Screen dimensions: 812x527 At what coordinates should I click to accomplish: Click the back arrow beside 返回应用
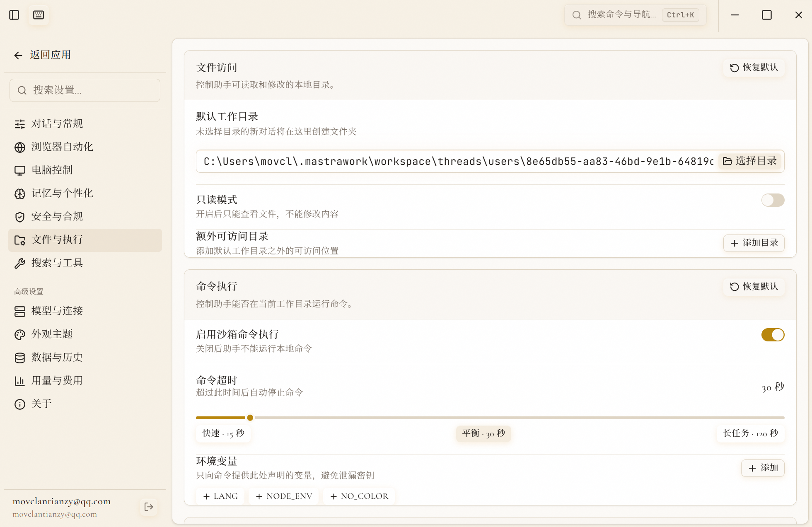(18, 55)
